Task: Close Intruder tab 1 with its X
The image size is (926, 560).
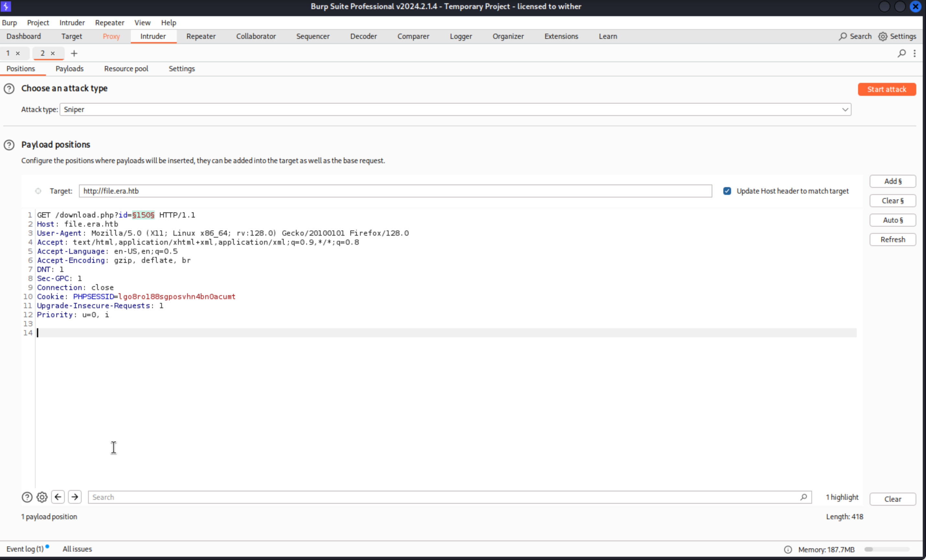Action: click(18, 53)
